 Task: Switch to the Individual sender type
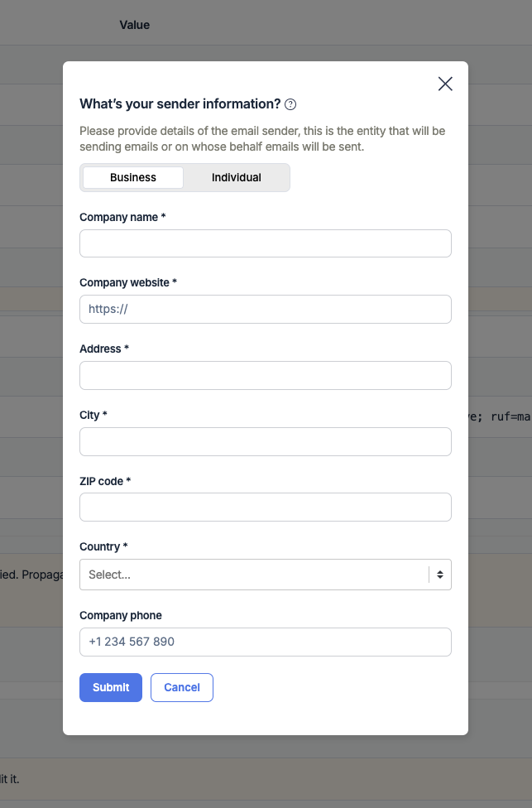[236, 177]
